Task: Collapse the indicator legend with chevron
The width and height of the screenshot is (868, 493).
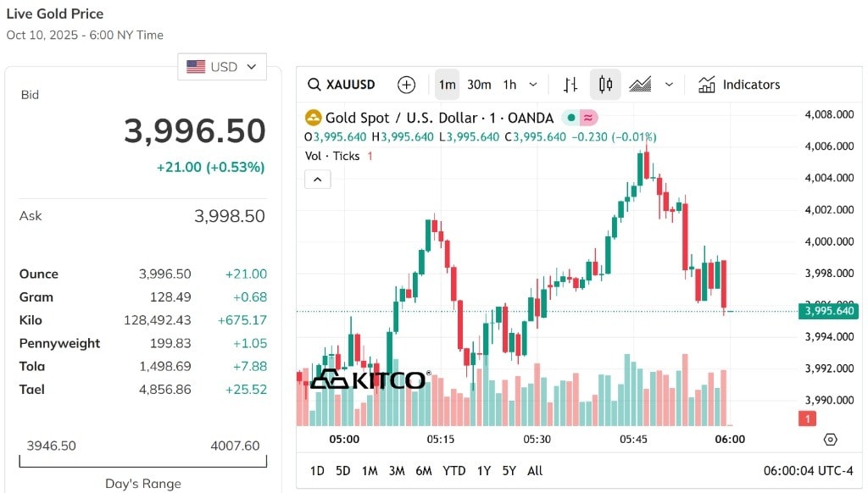Action: point(317,180)
